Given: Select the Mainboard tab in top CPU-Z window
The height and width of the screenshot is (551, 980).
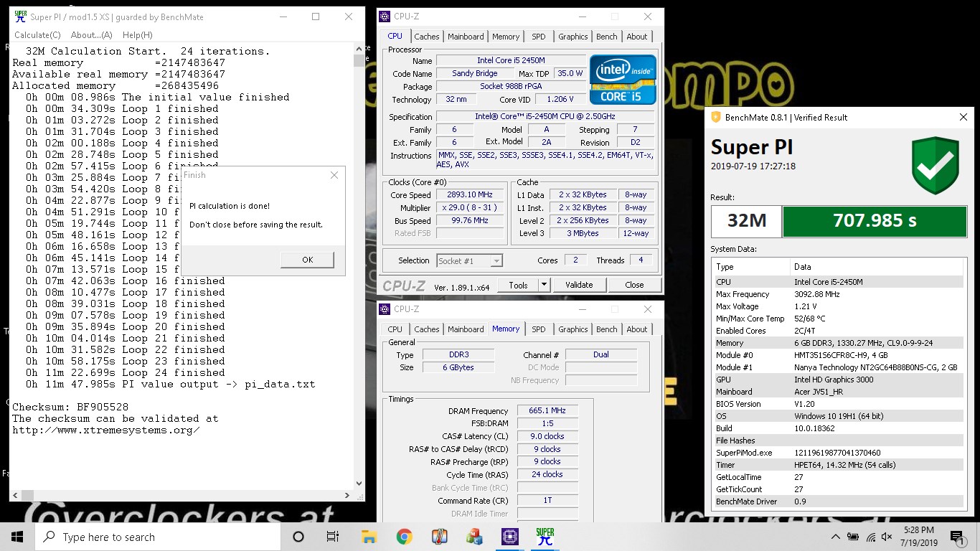Looking at the screenshot, I should pos(466,37).
